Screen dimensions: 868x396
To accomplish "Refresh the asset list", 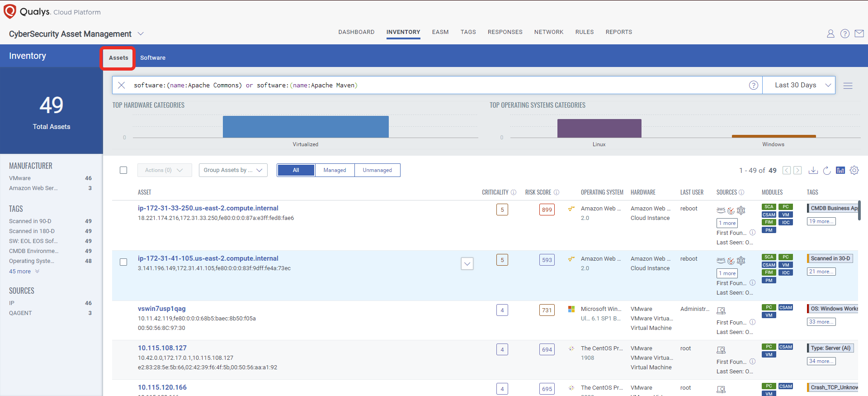I will tap(827, 170).
